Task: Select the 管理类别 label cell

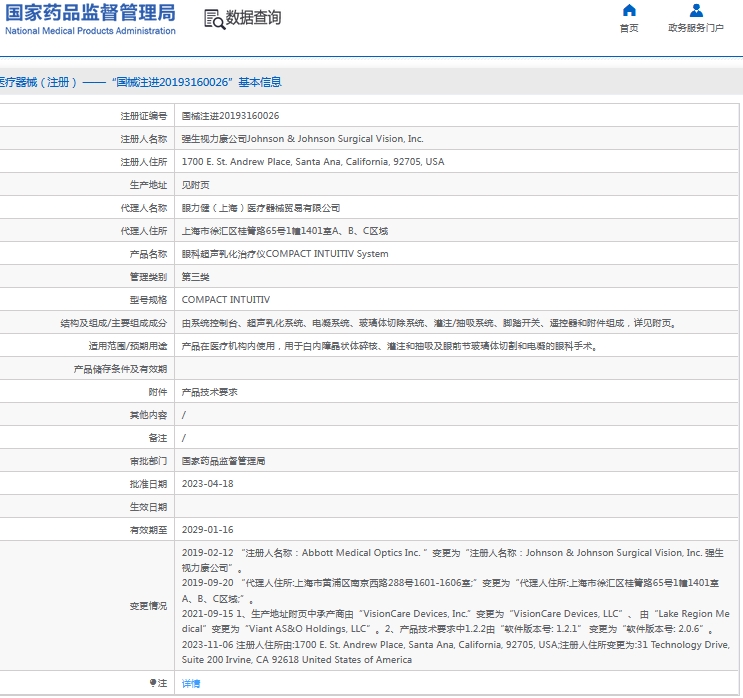Action: tap(148, 277)
